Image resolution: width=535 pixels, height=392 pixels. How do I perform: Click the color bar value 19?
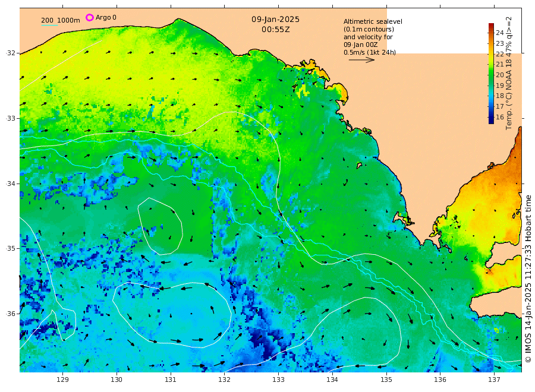(x=500, y=86)
